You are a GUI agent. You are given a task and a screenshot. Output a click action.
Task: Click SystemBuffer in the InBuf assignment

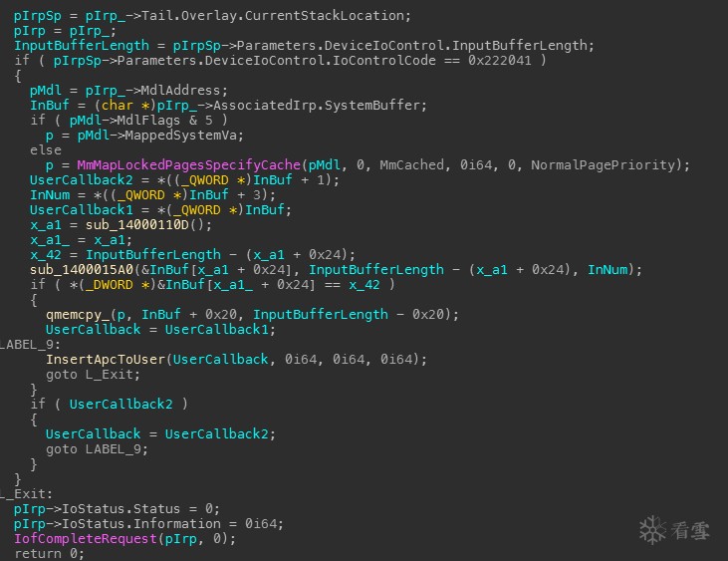tap(372, 106)
